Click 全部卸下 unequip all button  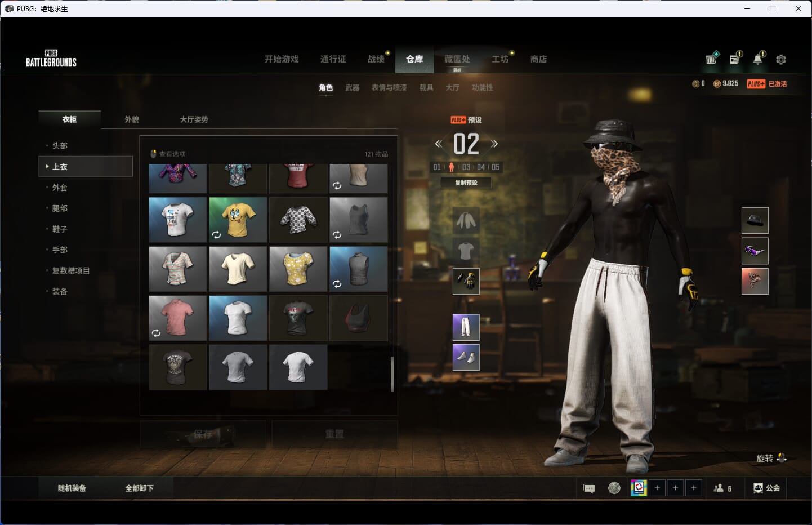pyautogui.click(x=139, y=488)
